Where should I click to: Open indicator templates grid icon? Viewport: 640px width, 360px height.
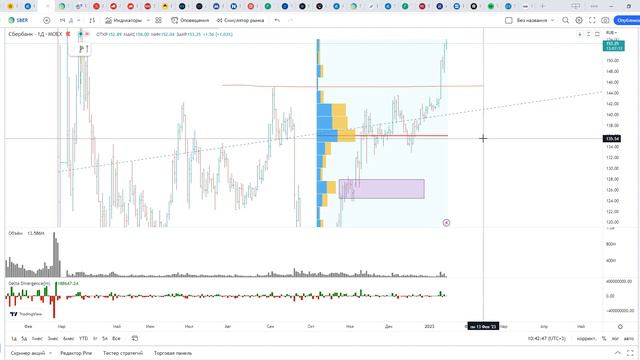pyautogui.click(x=158, y=20)
